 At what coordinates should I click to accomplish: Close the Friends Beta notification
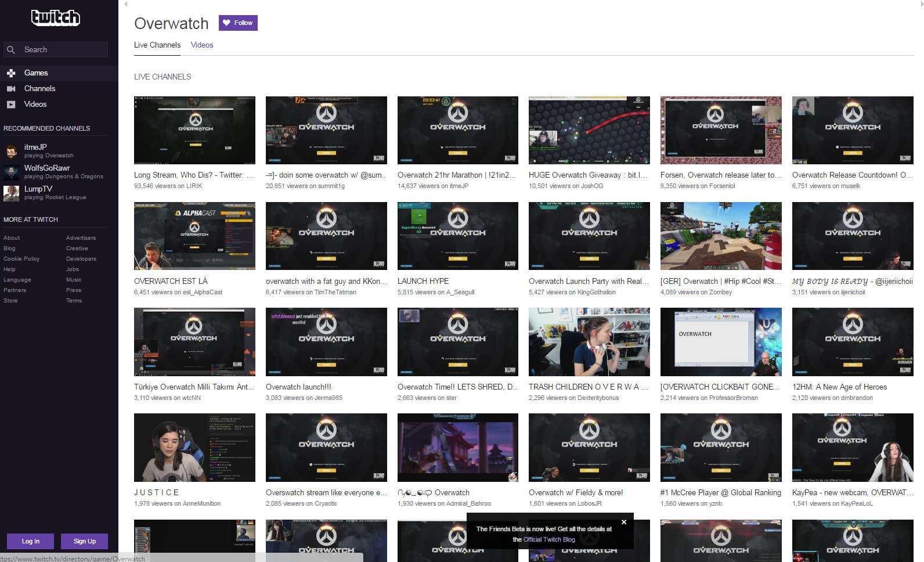point(624,522)
